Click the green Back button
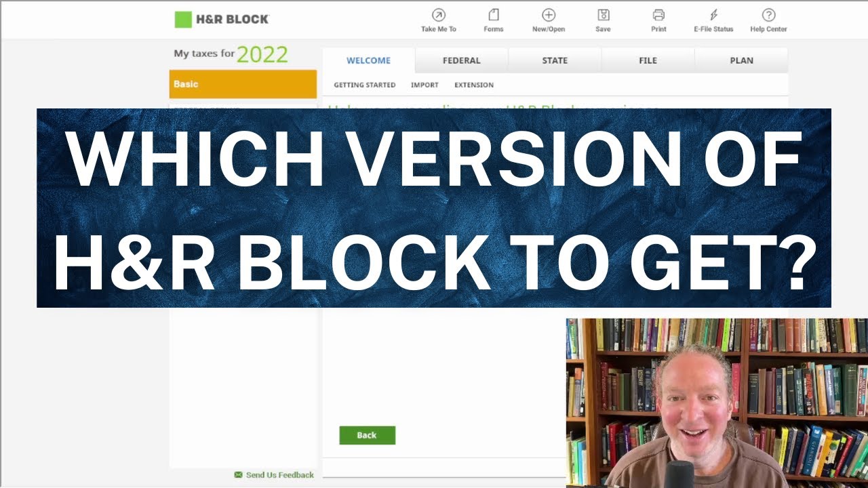The image size is (868, 488). (x=367, y=435)
